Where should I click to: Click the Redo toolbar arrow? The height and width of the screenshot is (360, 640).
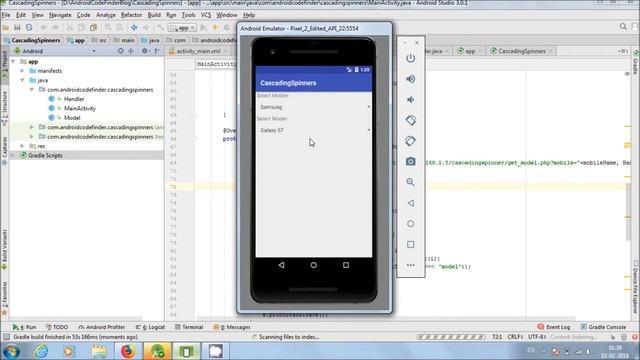(x=55, y=27)
